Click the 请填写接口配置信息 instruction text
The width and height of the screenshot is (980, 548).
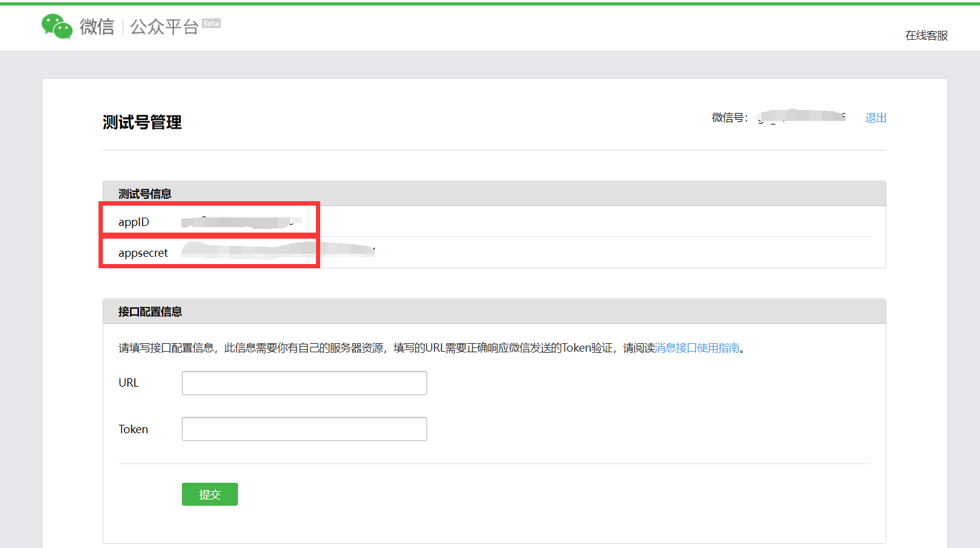(432, 348)
